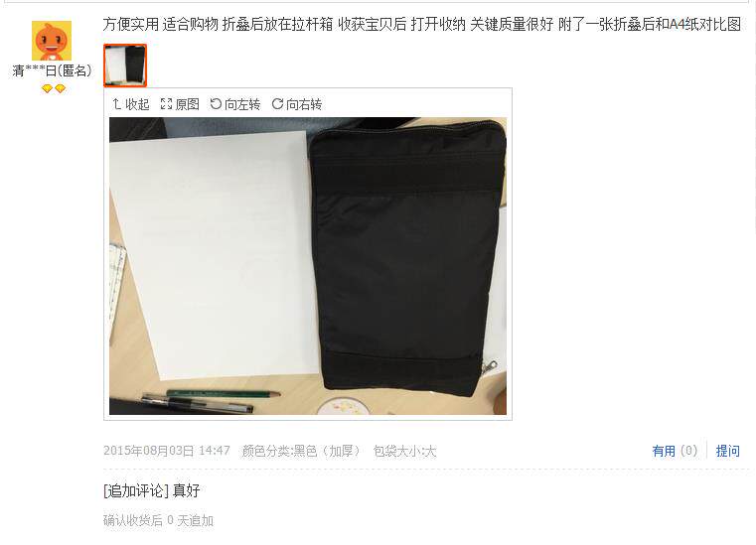Click the orange reviewer avatar icon

(x=52, y=41)
